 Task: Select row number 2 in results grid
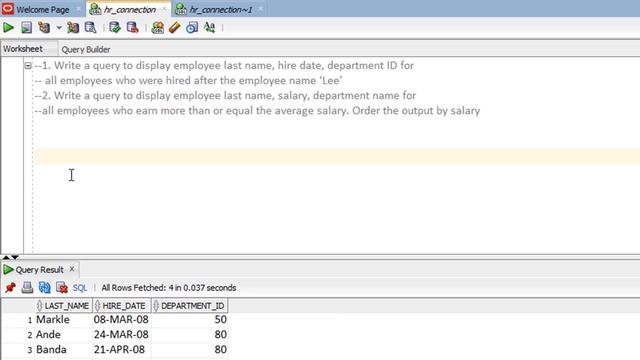click(30, 336)
